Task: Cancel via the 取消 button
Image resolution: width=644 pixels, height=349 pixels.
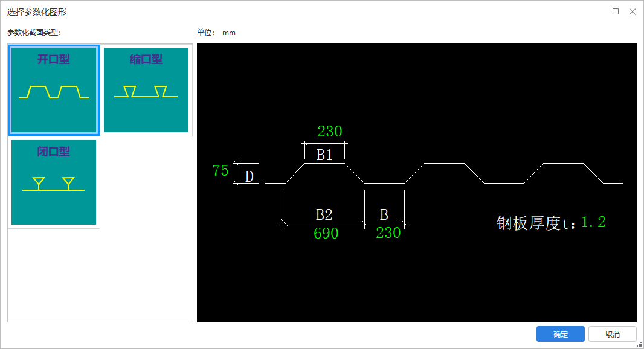Action: point(613,335)
